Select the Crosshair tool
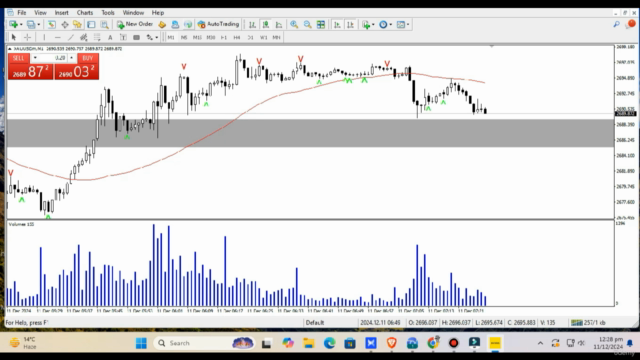 pos(27,37)
